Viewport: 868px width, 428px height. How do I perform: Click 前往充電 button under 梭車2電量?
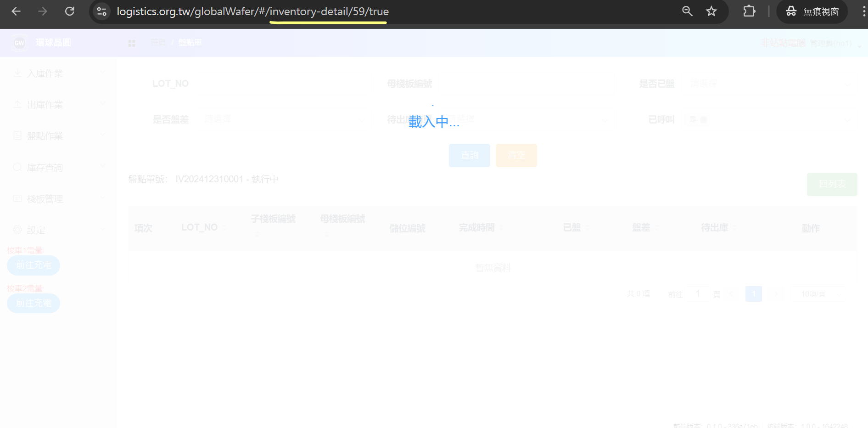coord(34,304)
